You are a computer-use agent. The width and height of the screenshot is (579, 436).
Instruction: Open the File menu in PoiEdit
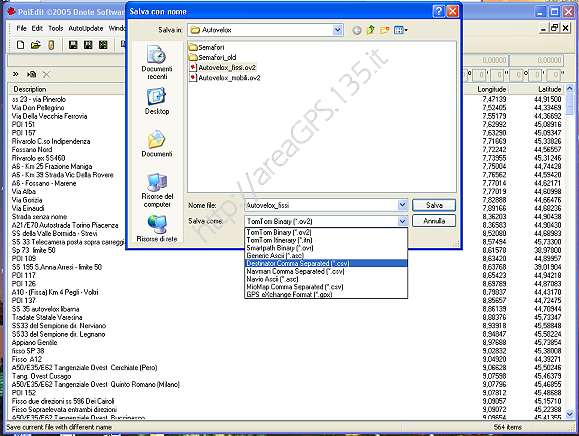click(21, 28)
